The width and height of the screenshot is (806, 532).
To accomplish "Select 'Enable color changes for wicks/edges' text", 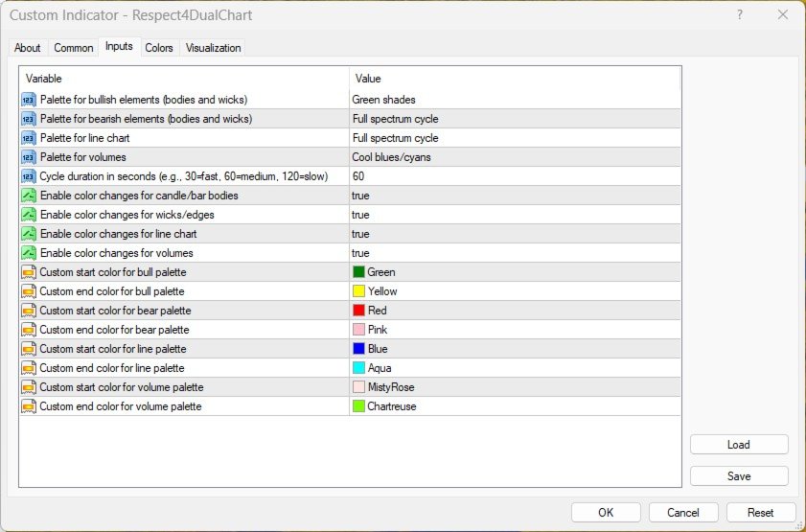I will point(127,215).
